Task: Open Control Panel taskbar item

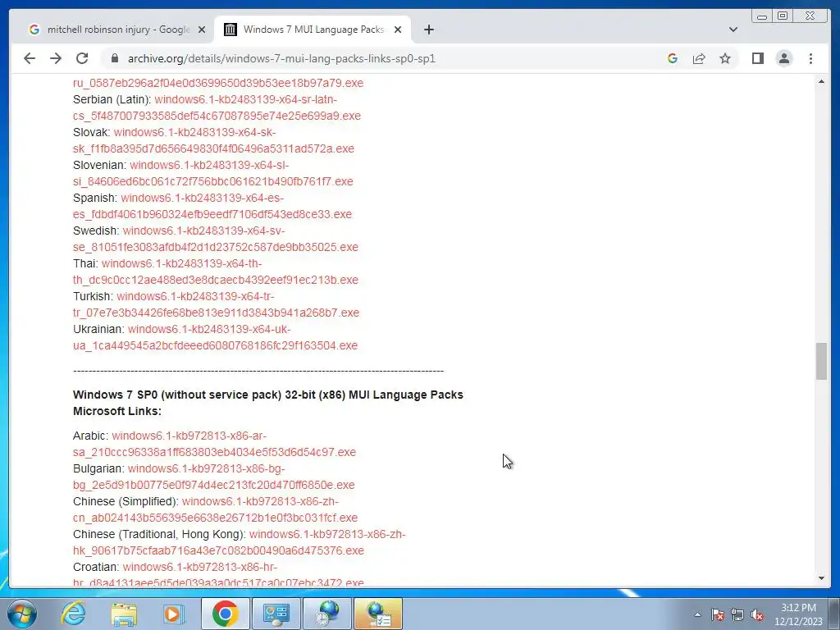Action: point(276,614)
